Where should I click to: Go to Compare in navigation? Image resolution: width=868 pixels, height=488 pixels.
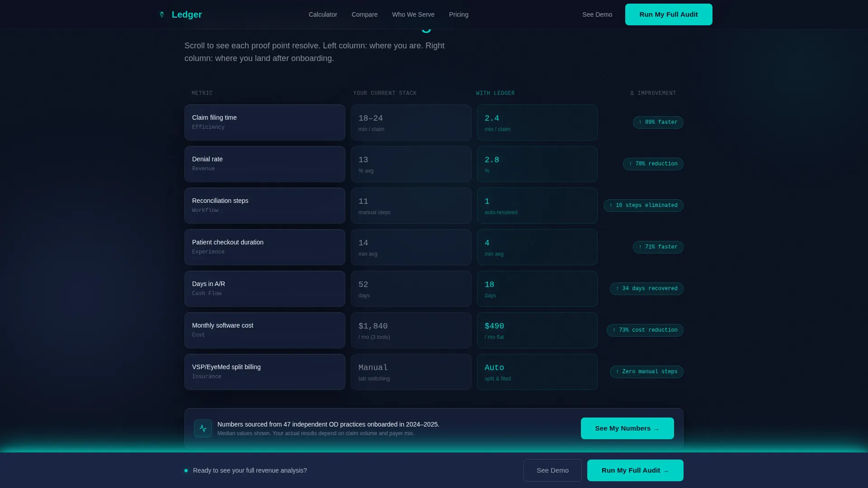point(364,14)
